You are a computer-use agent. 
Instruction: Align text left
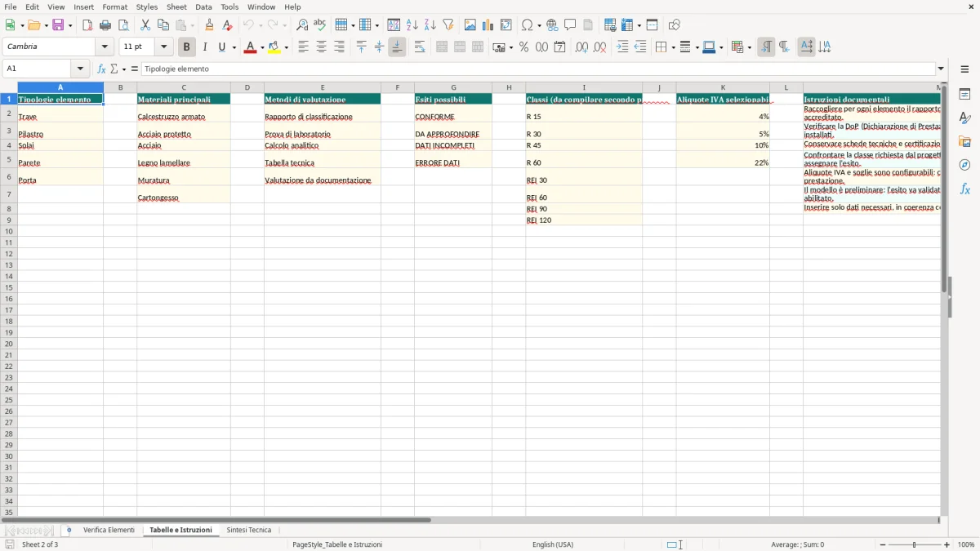(303, 47)
